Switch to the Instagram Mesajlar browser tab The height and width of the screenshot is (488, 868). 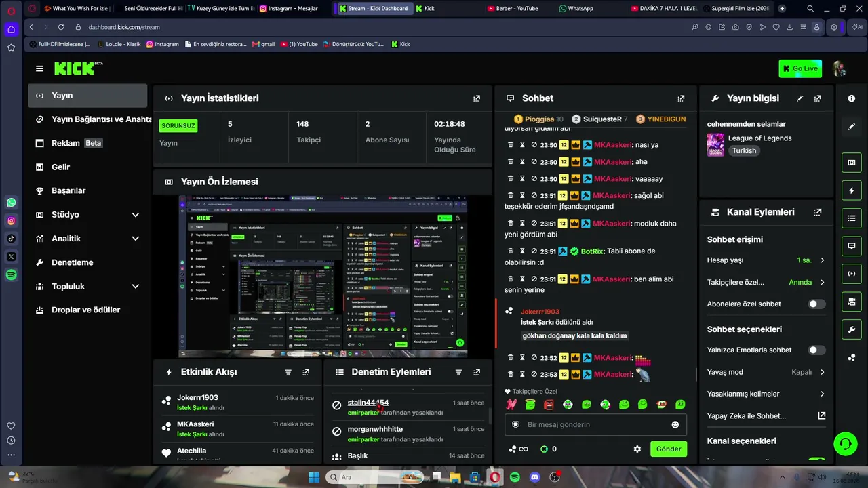tap(293, 9)
